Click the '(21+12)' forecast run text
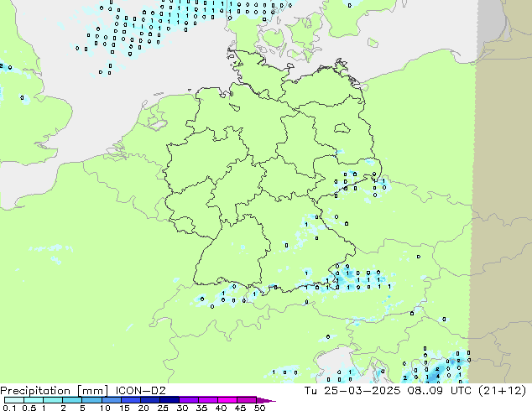 pyautogui.click(x=502, y=391)
